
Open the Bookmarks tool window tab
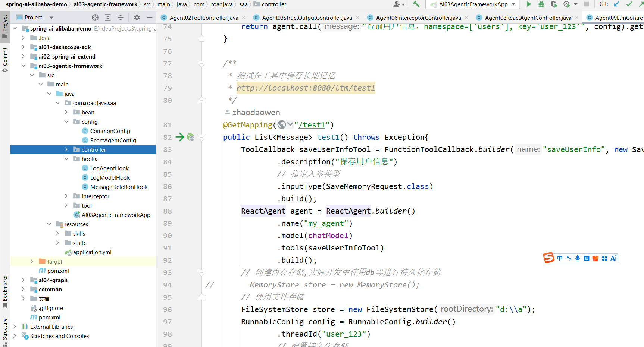(x=5, y=292)
